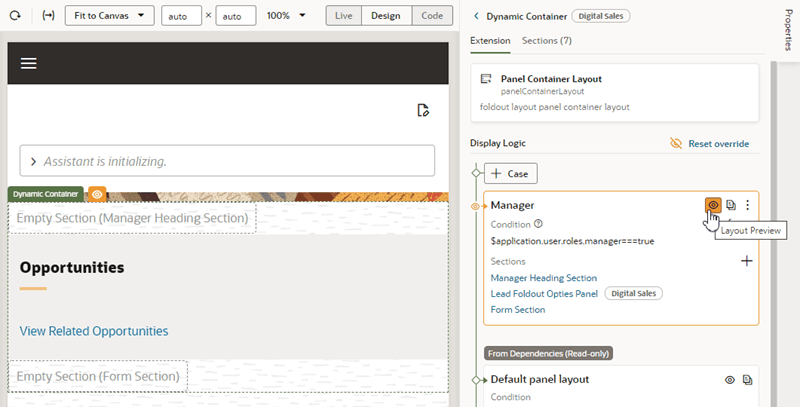Click the canvas width auto input field
The image size is (800, 407).
tap(182, 16)
